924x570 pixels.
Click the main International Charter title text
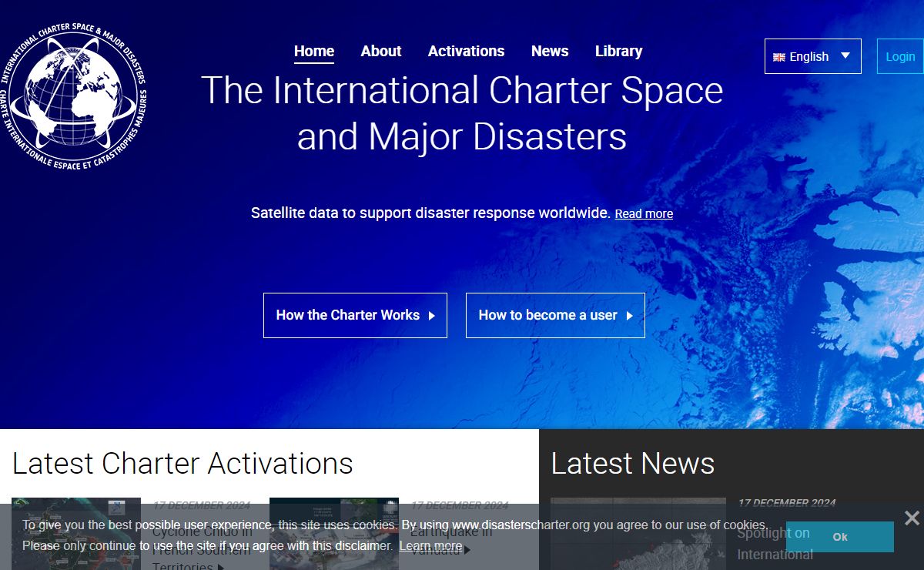[462, 113]
